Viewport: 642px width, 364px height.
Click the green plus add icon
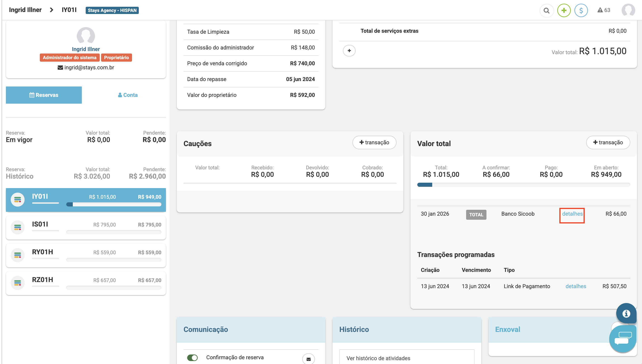564,10
